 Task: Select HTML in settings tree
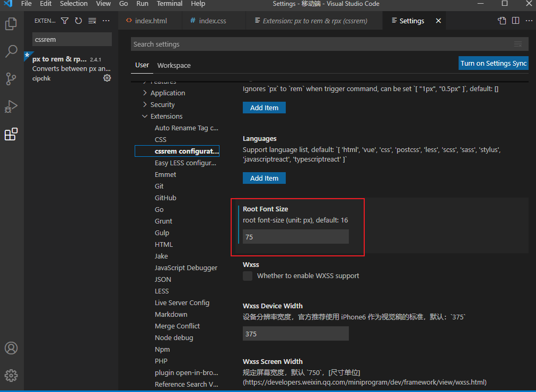pos(164,245)
